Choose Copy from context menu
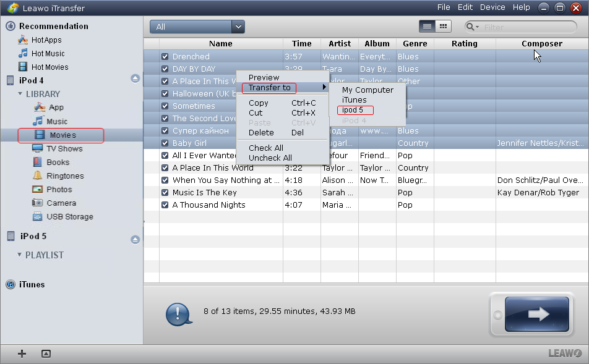Image resolution: width=589 pixels, height=364 pixels. point(283,103)
